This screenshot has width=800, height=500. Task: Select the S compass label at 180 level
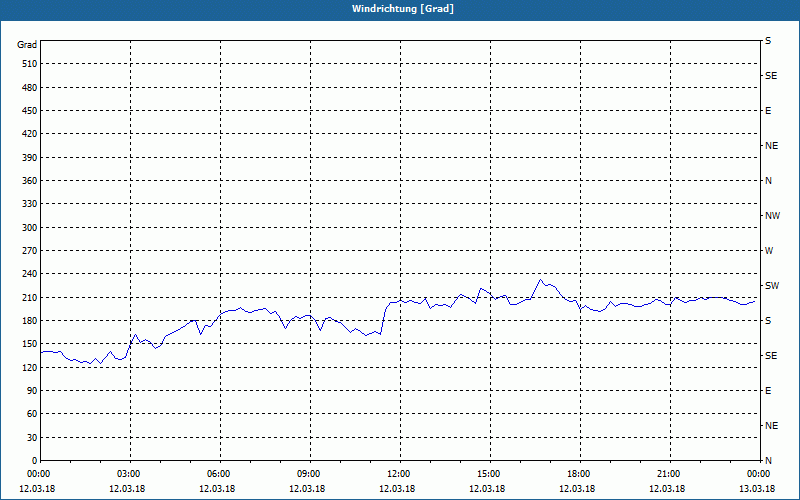(768, 321)
